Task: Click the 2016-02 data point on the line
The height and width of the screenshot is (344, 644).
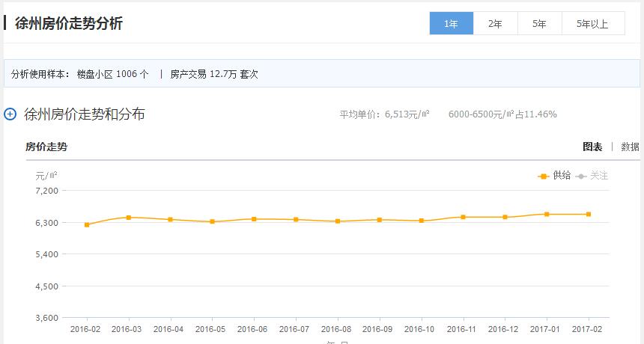Action: tap(87, 224)
